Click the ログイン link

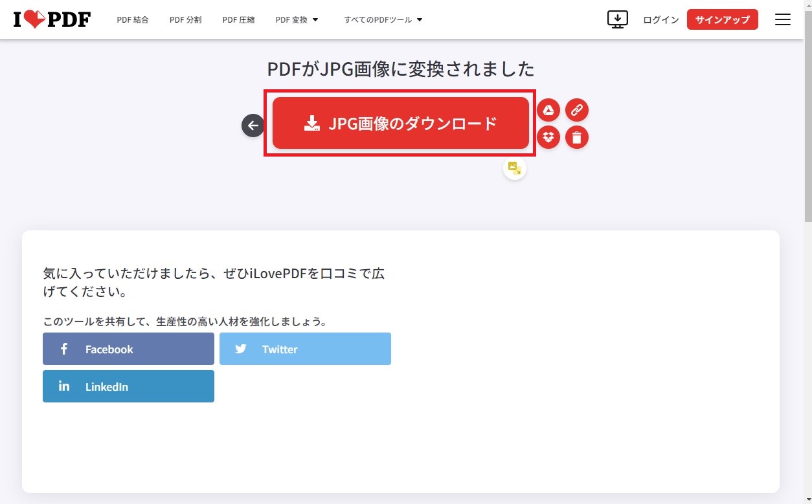tap(661, 19)
